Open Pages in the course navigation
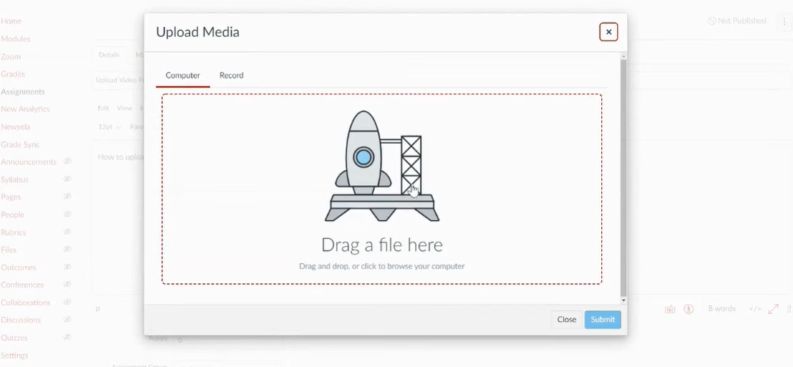The height and width of the screenshot is (367, 793). point(11,197)
